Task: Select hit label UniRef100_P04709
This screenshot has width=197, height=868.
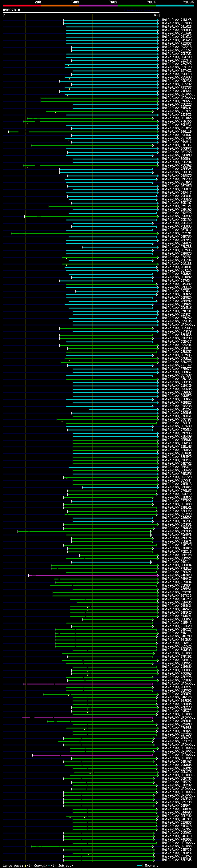Action: (x=177, y=57)
